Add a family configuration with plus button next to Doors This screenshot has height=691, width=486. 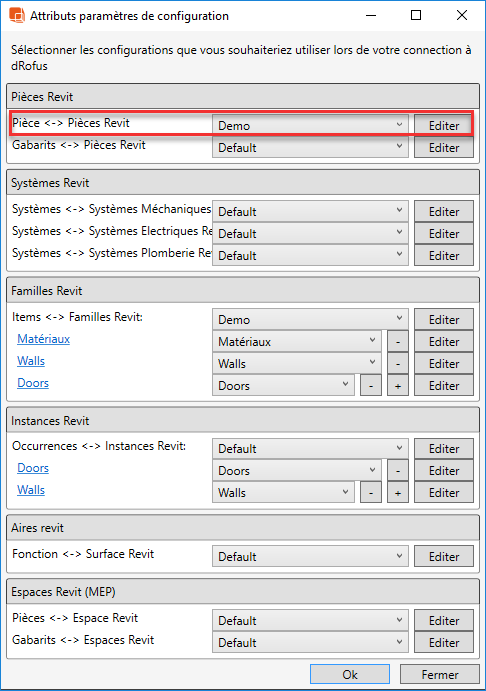(397, 386)
